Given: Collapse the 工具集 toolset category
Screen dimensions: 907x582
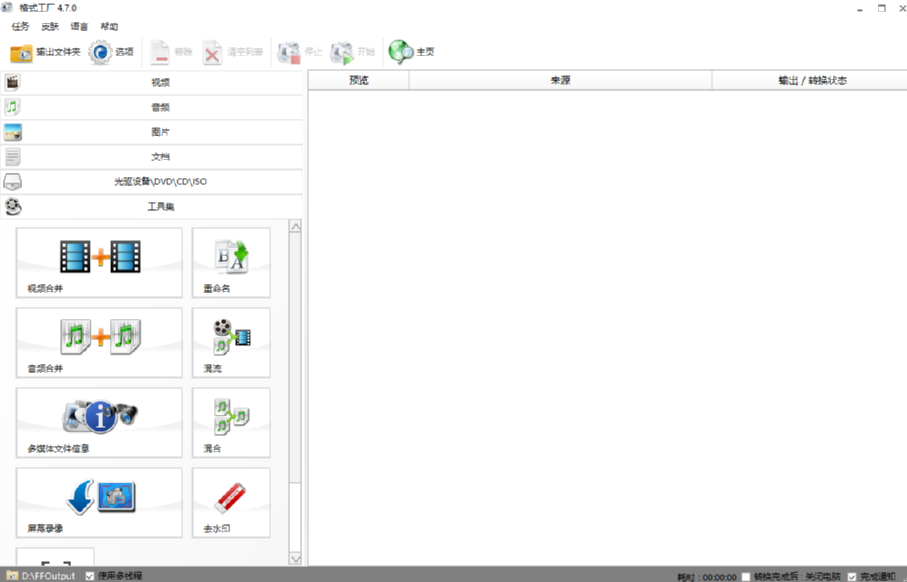Looking at the screenshot, I should coord(152,207).
